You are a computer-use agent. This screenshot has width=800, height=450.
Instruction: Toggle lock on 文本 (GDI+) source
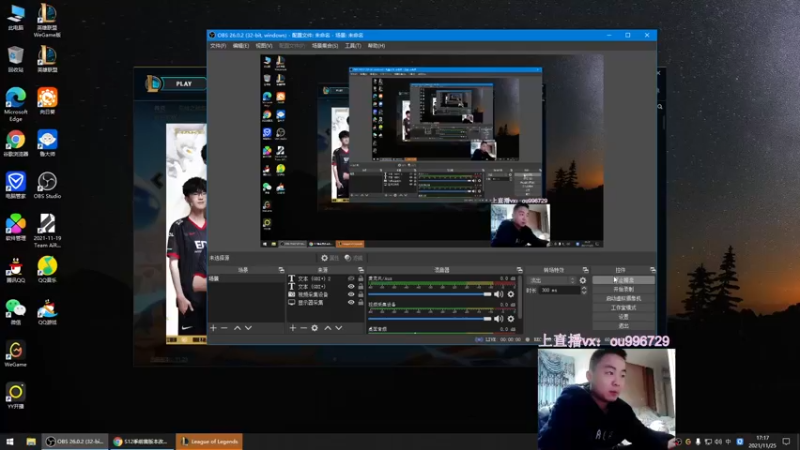pyautogui.click(x=361, y=286)
